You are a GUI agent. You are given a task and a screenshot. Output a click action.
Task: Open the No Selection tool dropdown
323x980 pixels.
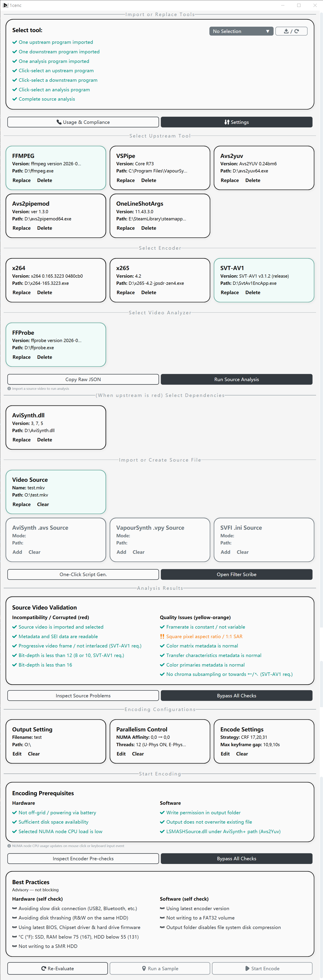(x=241, y=31)
